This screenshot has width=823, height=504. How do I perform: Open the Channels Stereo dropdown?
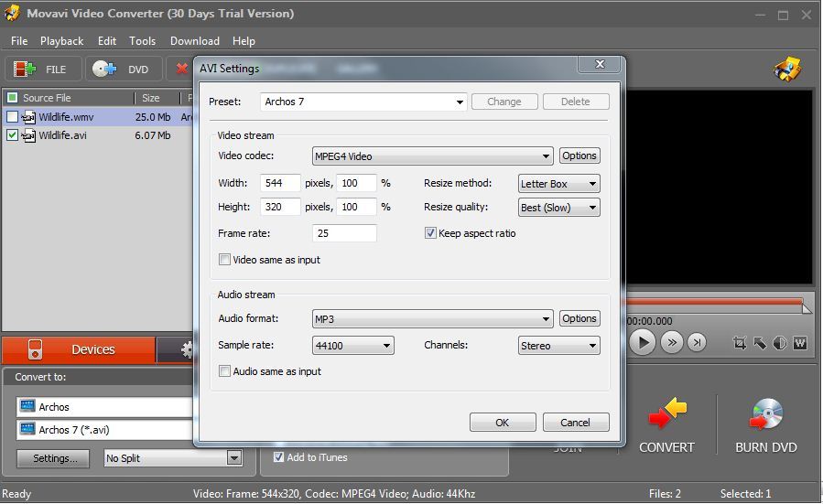559,345
